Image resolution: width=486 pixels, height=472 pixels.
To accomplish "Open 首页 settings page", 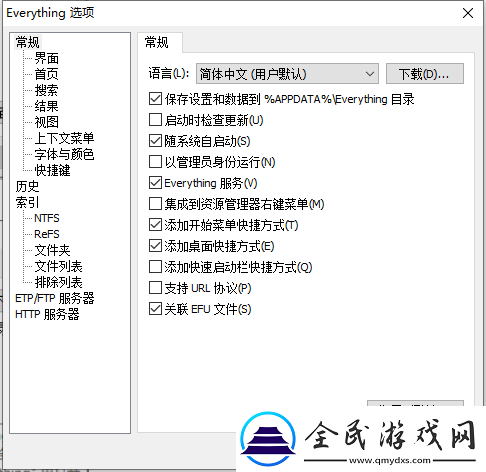I will click(47, 74).
